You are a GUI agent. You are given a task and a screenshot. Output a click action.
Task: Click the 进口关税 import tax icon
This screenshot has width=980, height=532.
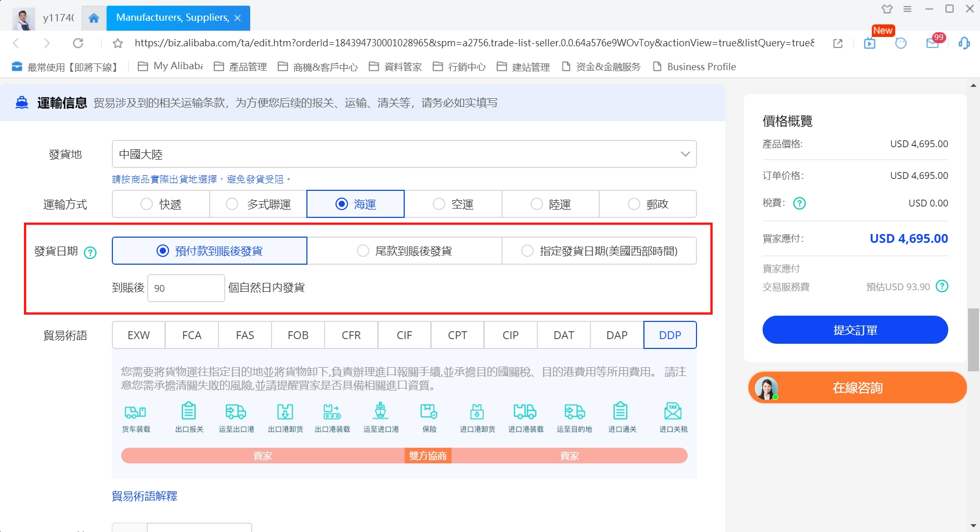[673, 411]
